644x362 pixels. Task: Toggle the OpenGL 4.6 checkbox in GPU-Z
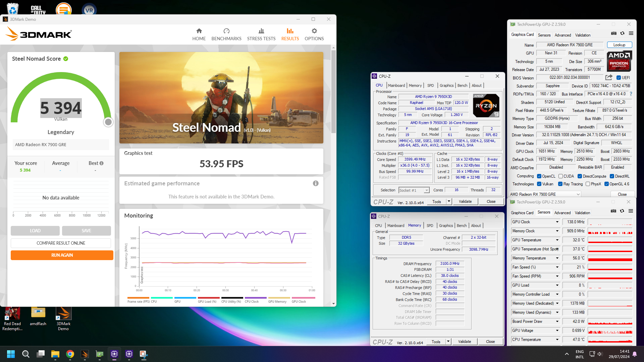(x=606, y=184)
